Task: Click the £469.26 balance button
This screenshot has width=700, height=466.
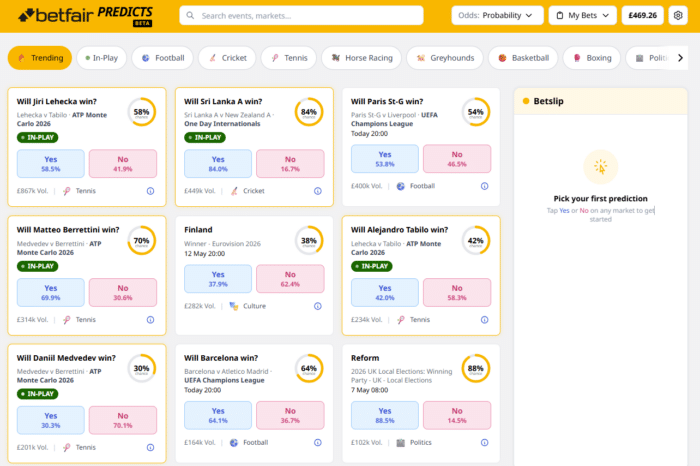Action: click(640, 16)
